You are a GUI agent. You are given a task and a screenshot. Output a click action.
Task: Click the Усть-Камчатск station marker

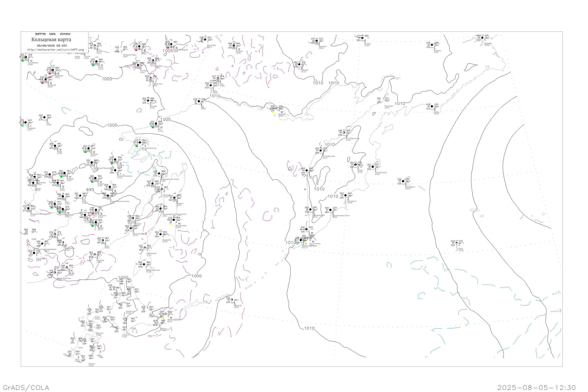coord(373,167)
